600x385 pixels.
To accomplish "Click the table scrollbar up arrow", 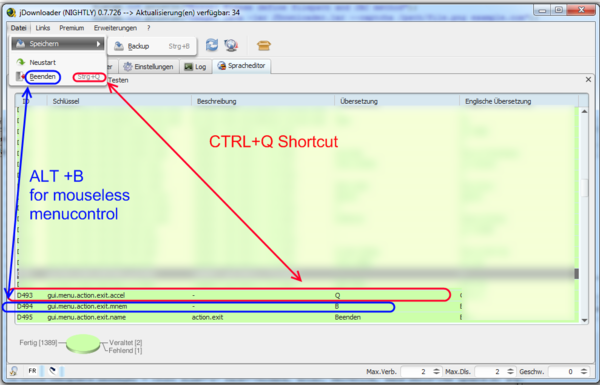I will point(584,111).
